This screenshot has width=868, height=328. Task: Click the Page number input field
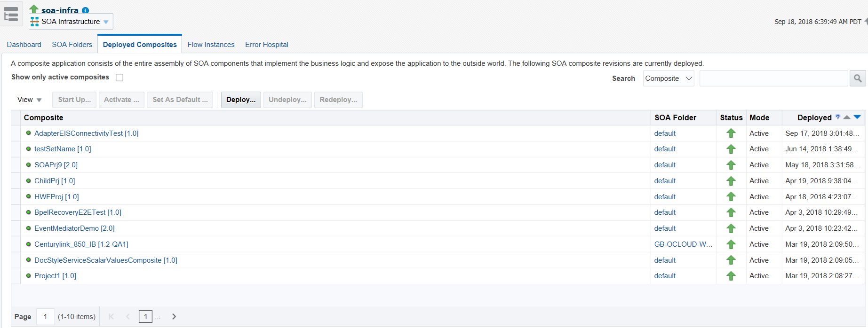click(46, 317)
